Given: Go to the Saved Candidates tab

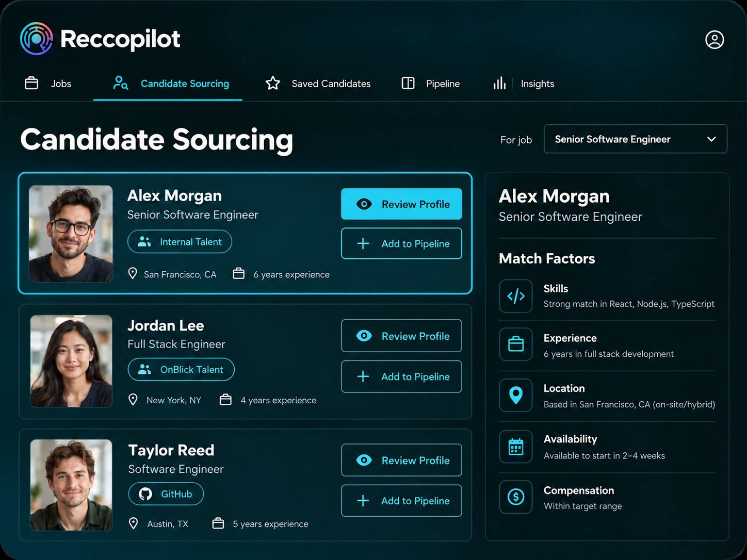Looking at the screenshot, I should pyautogui.click(x=318, y=84).
